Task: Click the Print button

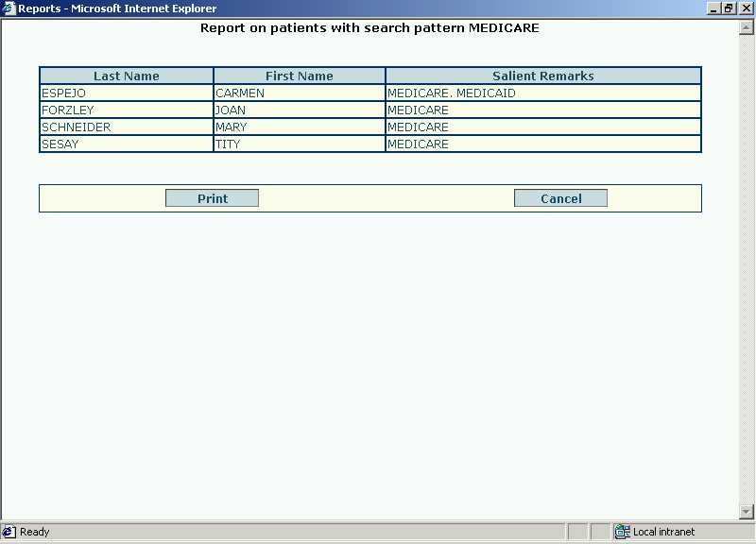Action: click(x=212, y=198)
